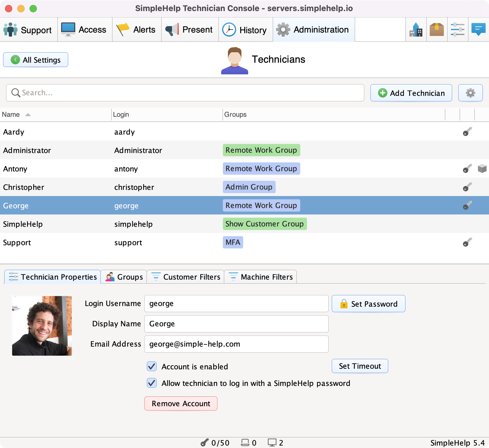
Task: Uncheck Account is enabled
Action: pyautogui.click(x=152, y=366)
